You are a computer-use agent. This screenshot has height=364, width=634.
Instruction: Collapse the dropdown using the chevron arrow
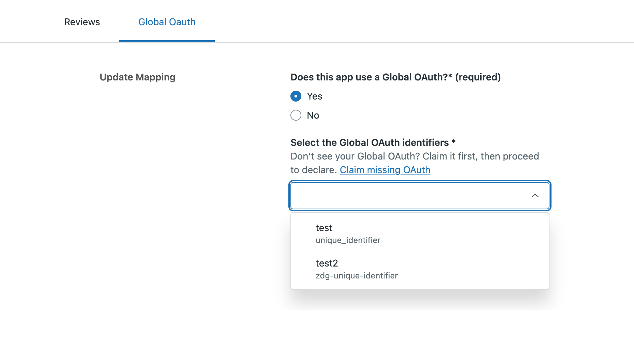[x=535, y=196]
